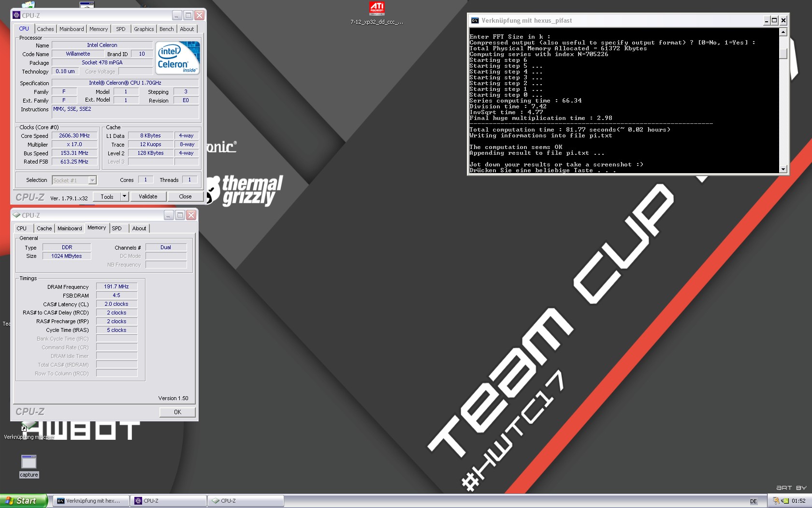Click the Specification field Celeron 1.70GHz

pyautogui.click(x=125, y=83)
